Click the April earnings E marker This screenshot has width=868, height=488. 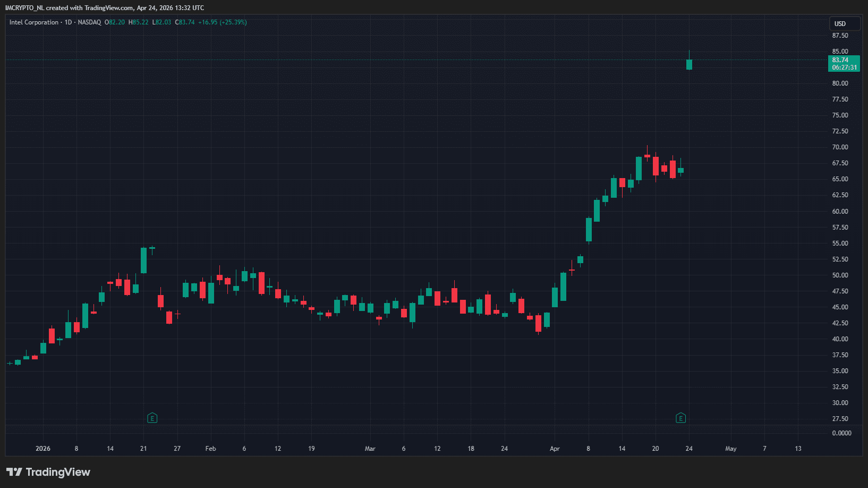click(680, 418)
